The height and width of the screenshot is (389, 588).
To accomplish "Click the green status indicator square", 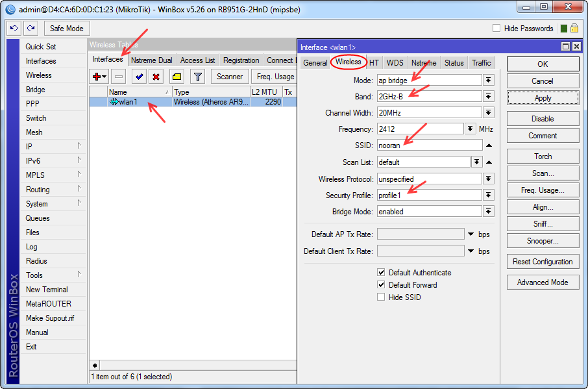I will tap(563, 28).
